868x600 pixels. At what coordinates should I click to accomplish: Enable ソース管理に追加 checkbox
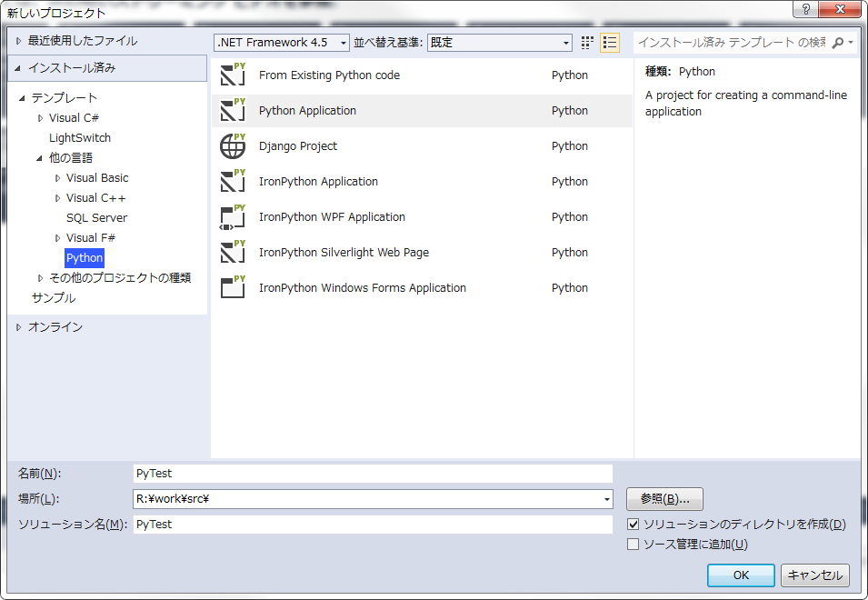click(634, 545)
